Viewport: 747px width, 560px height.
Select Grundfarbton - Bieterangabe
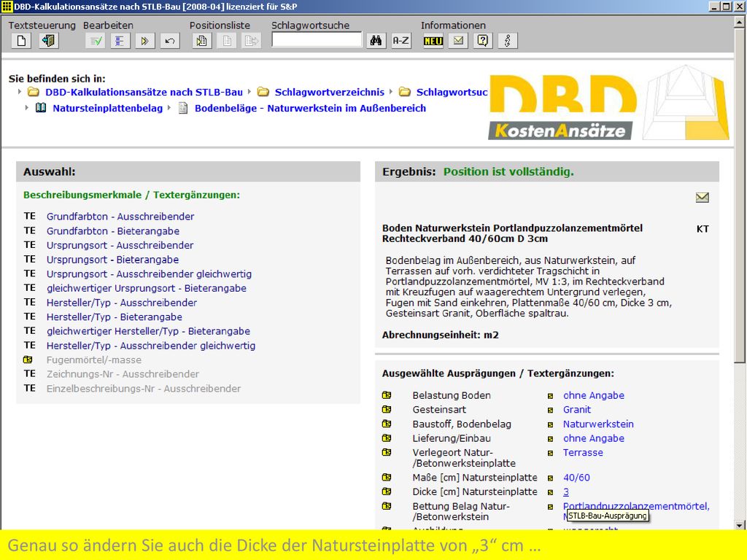point(113,231)
